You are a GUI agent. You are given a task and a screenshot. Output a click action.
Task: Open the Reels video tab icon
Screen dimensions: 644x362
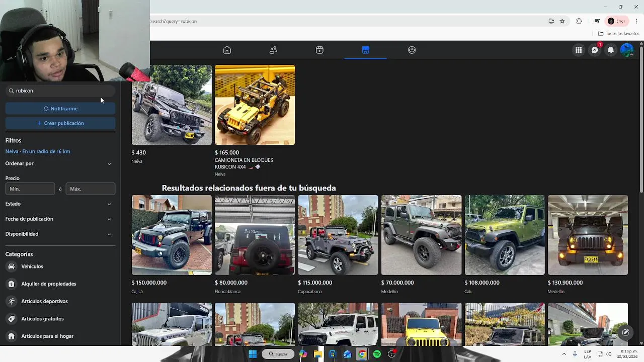[319, 50]
